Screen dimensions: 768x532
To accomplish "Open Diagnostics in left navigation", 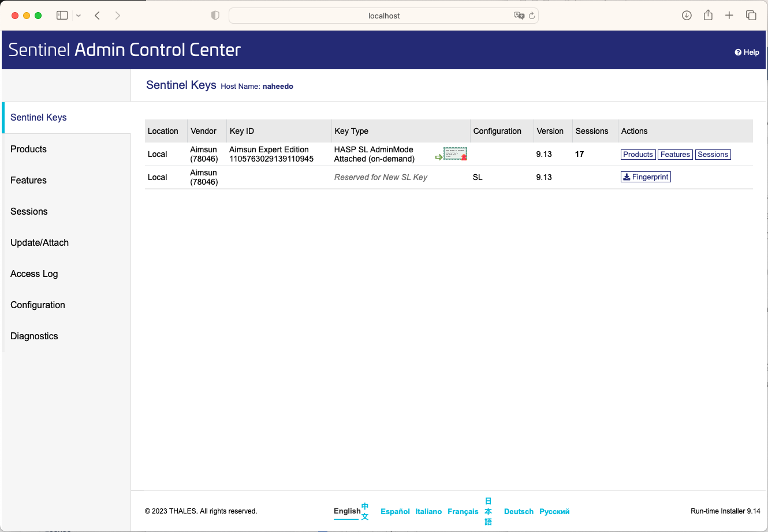I will [x=34, y=336].
